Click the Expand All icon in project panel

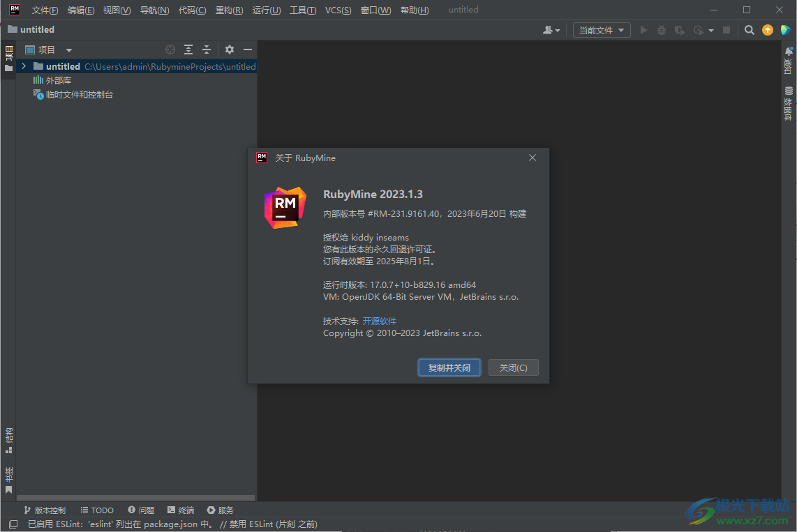tap(188, 50)
